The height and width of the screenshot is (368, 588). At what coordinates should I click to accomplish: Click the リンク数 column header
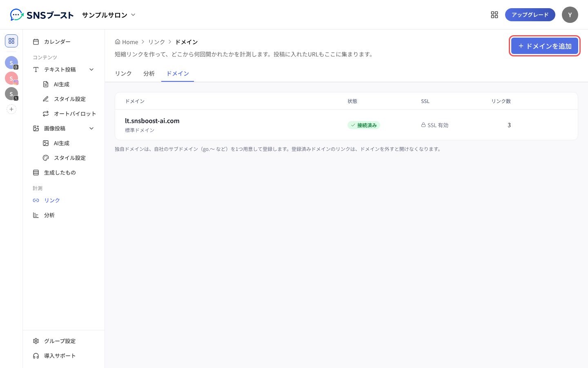click(x=501, y=101)
